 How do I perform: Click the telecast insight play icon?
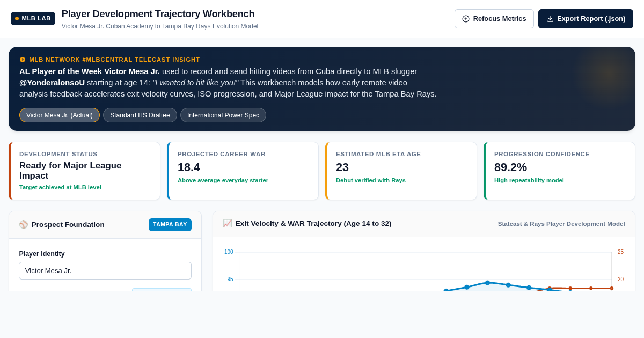pos(23,60)
